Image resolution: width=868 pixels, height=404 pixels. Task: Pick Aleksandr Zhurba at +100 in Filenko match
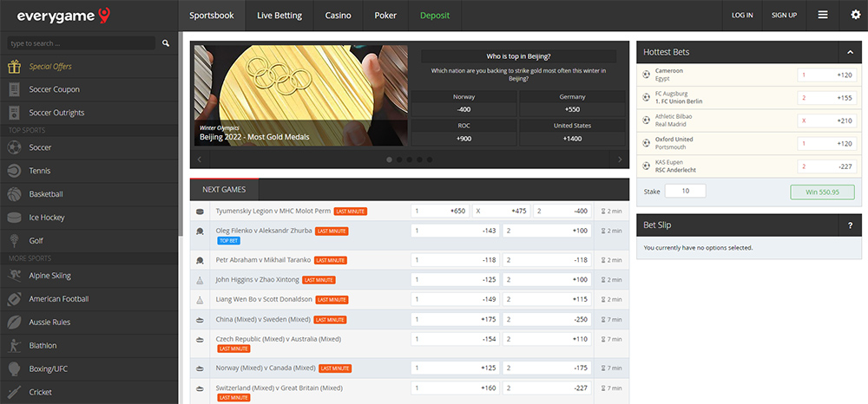547,231
